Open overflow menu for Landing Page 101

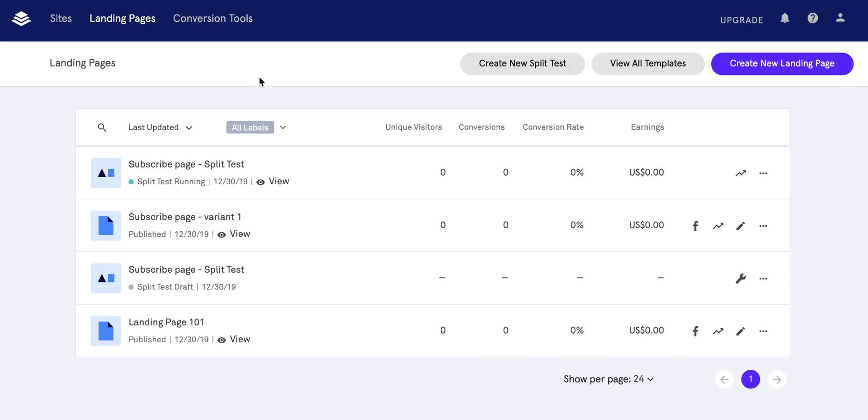(763, 331)
